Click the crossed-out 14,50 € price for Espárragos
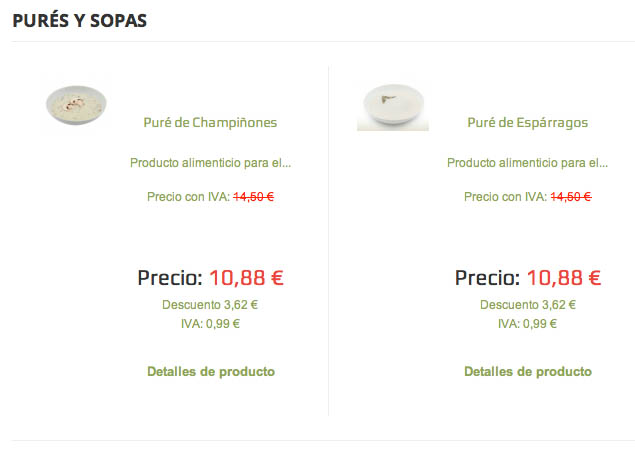This screenshot has width=635, height=461. [x=571, y=197]
